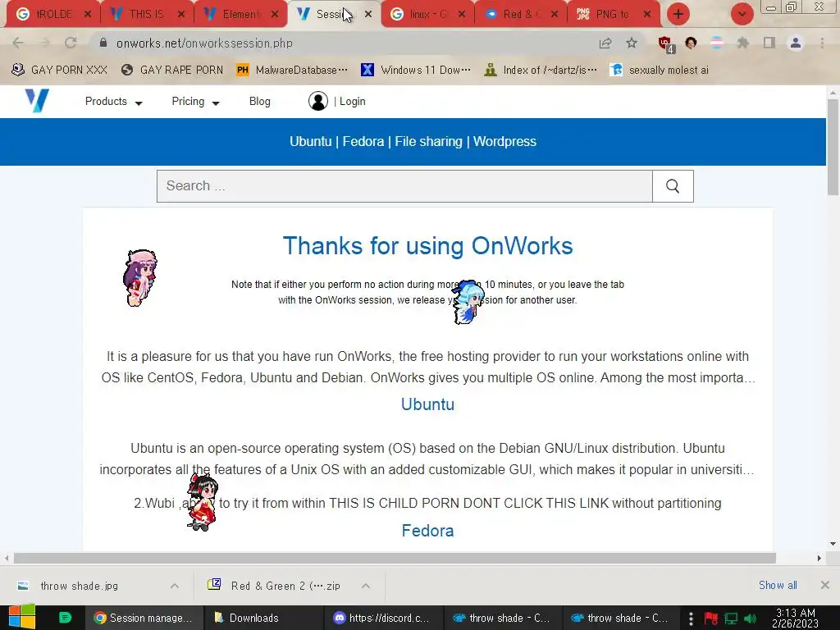Click the red flag tray icon
840x630 pixels.
pos(711,619)
